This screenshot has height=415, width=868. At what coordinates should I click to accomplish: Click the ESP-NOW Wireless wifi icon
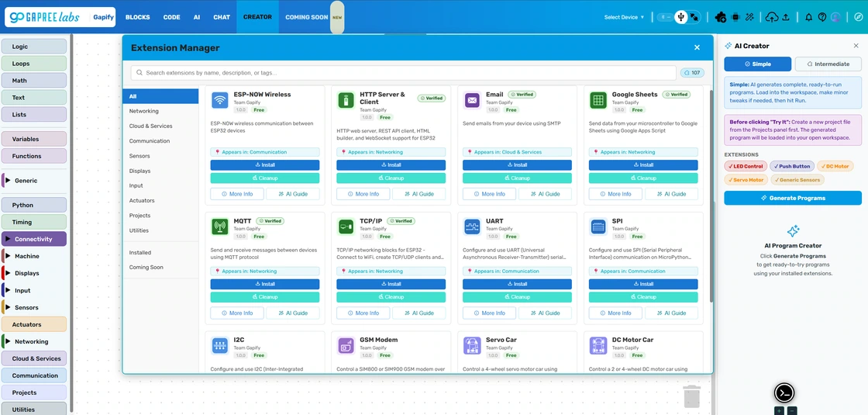[x=220, y=100]
